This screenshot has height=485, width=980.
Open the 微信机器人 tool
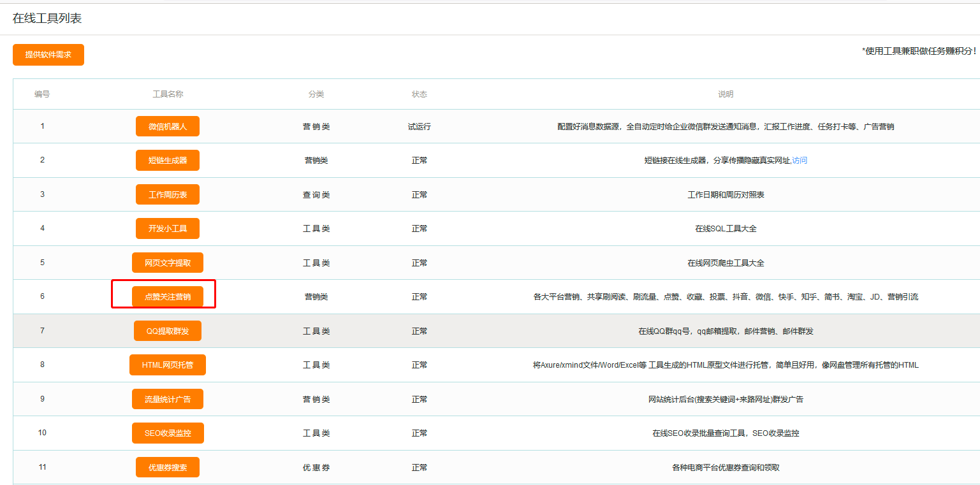coord(167,126)
